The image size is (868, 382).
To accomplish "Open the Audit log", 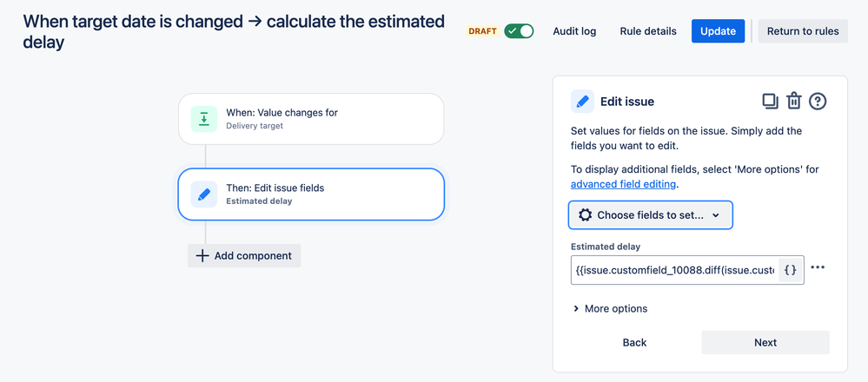I will 574,31.
